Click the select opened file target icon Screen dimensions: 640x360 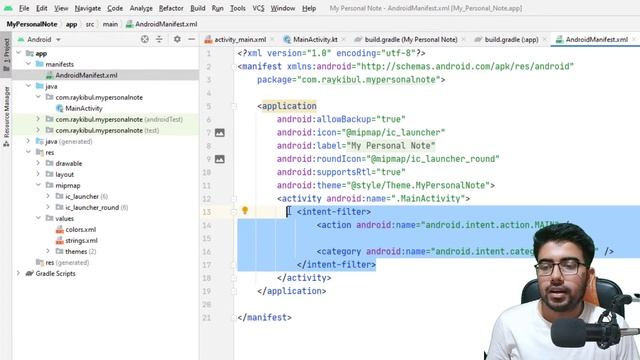pos(144,39)
